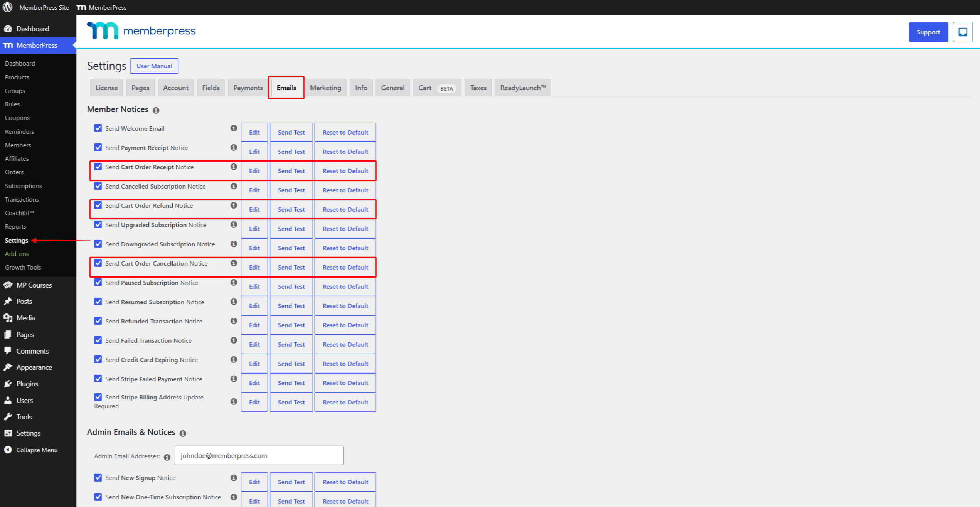Show info tooltip for Stripe Failed Payment Notice

234,379
